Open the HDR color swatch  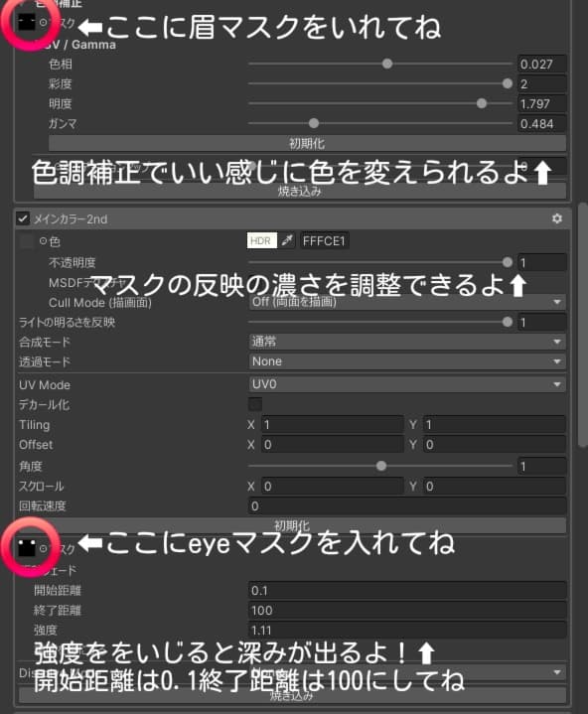(x=262, y=240)
